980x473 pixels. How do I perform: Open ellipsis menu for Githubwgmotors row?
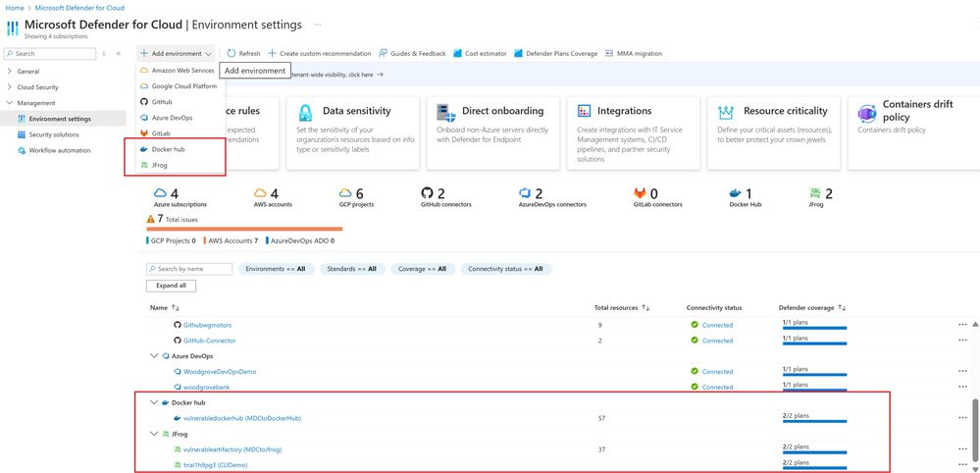coord(962,325)
